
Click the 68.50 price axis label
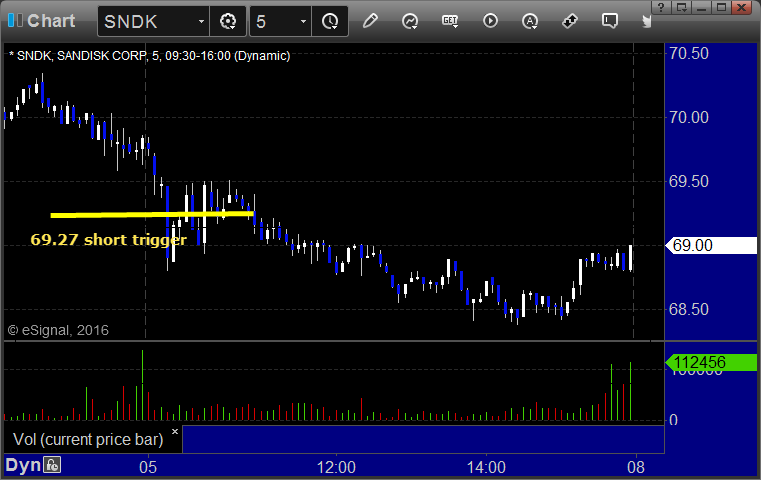689,309
